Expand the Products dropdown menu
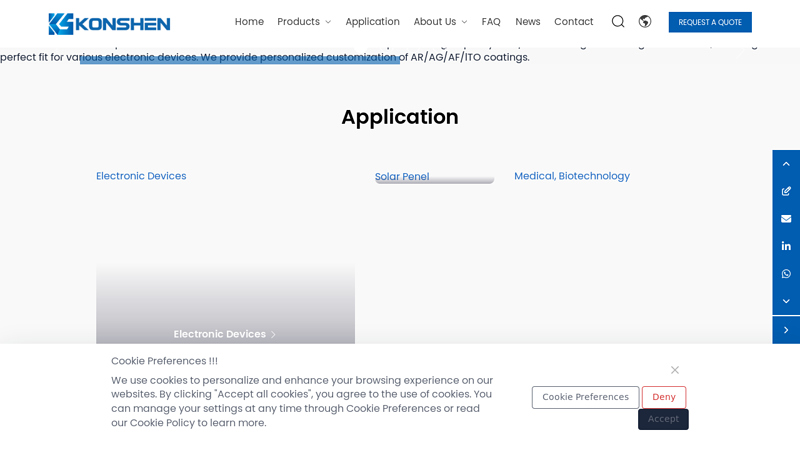The height and width of the screenshot is (450, 800). (303, 22)
